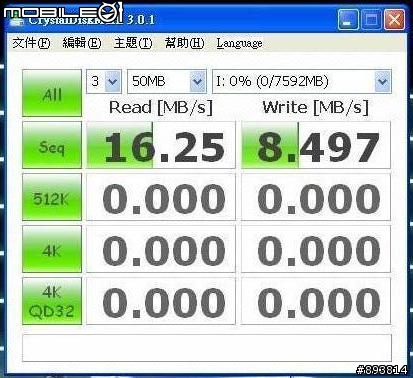Image resolution: width=413 pixels, height=378 pixels.
Task: Start the Seq sequential test
Action: [52, 145]
